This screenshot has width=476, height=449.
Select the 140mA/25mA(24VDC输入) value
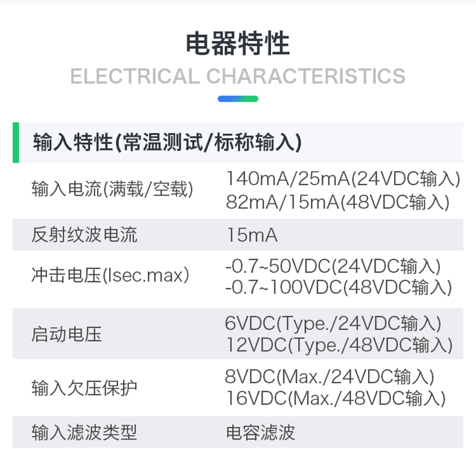tap(343, 178)
